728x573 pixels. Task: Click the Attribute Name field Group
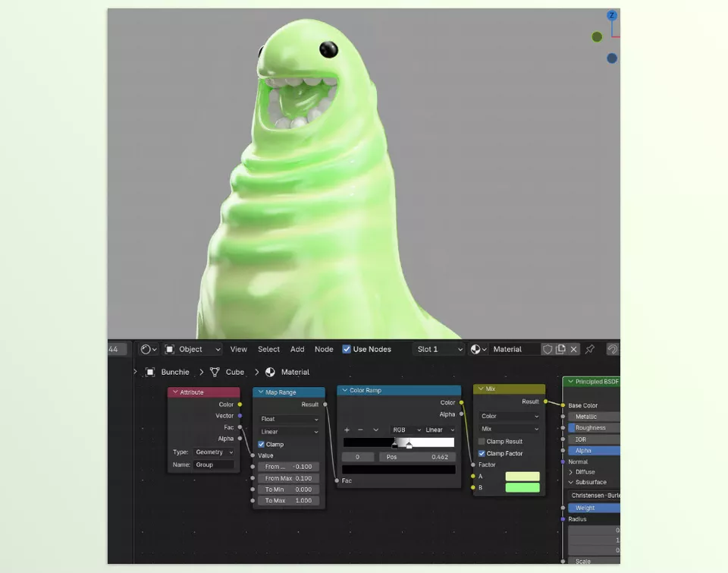[214, 464]
